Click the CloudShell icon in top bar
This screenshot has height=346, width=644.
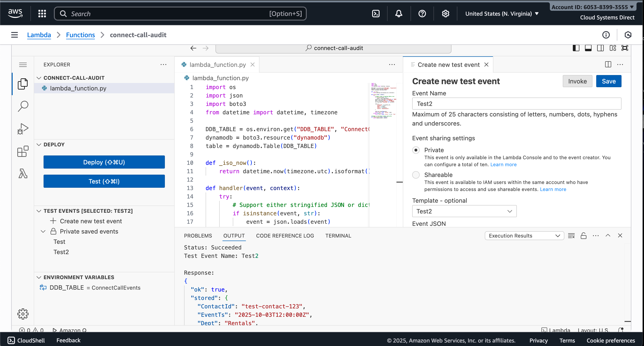pyautogui.click(x=376, y=14)
